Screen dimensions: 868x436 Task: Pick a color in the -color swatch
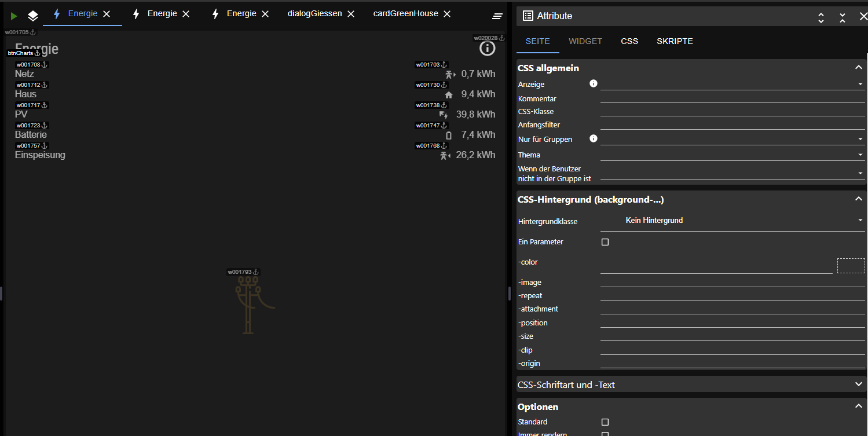pos(851,266)
